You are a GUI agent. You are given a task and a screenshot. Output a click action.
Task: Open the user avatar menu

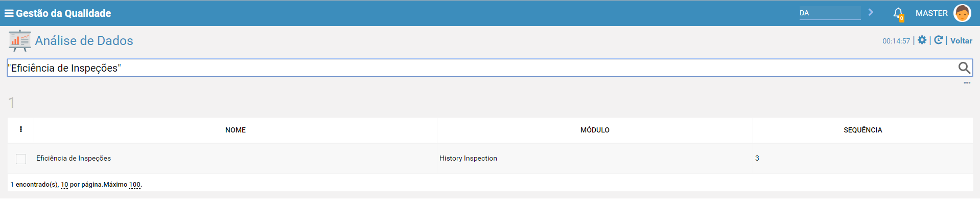click(962, 13)
